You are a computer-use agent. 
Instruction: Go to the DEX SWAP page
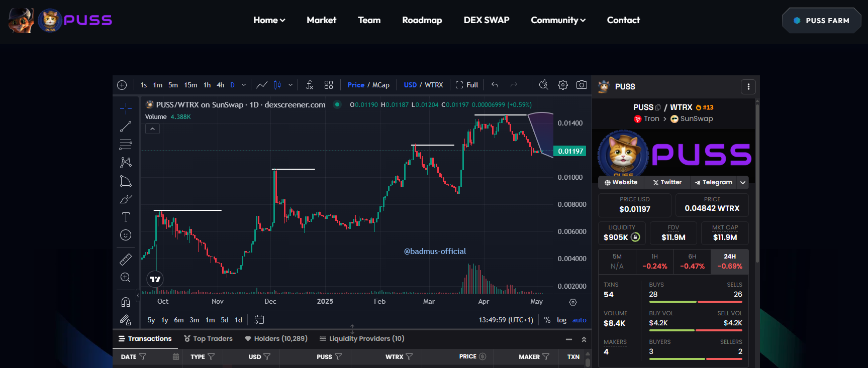pos(487,20)
